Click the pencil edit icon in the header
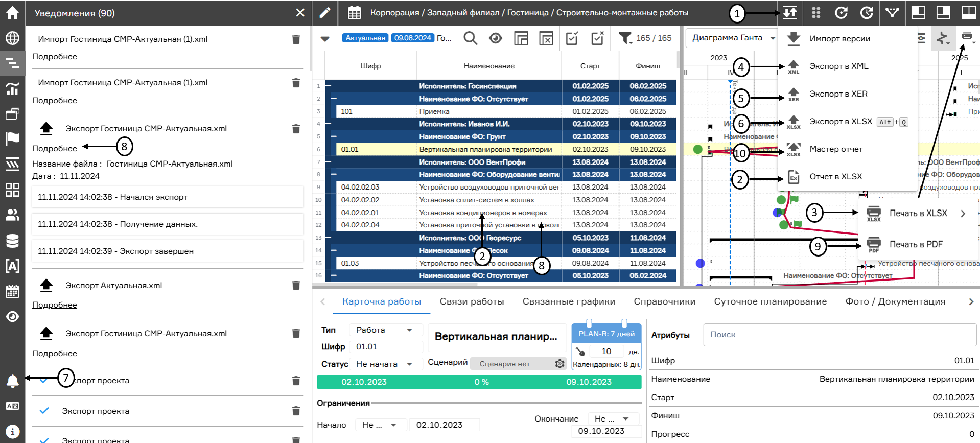Image resolution: width=980 pixels, height=443 pixels. (x=325, y=13)
